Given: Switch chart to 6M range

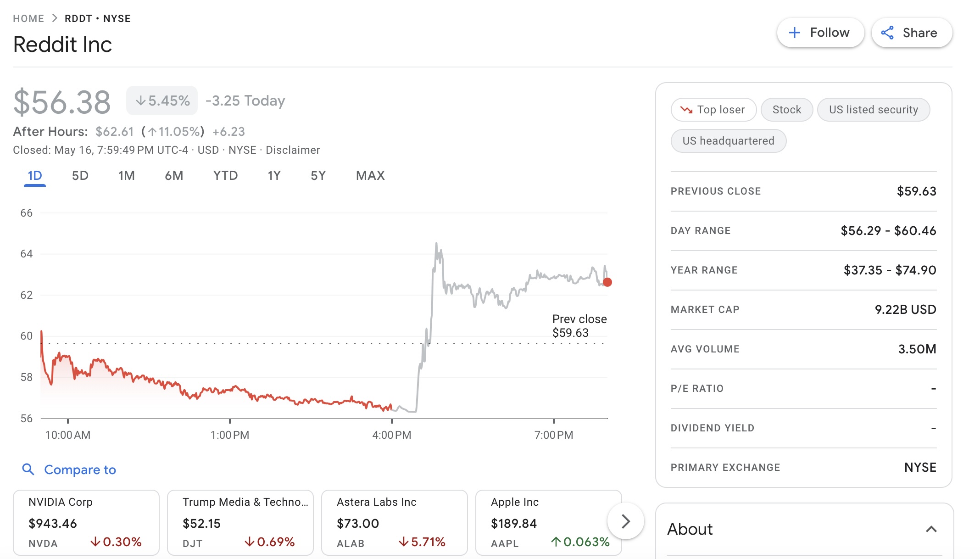Looking at the screenshot, I should (174, 176).
